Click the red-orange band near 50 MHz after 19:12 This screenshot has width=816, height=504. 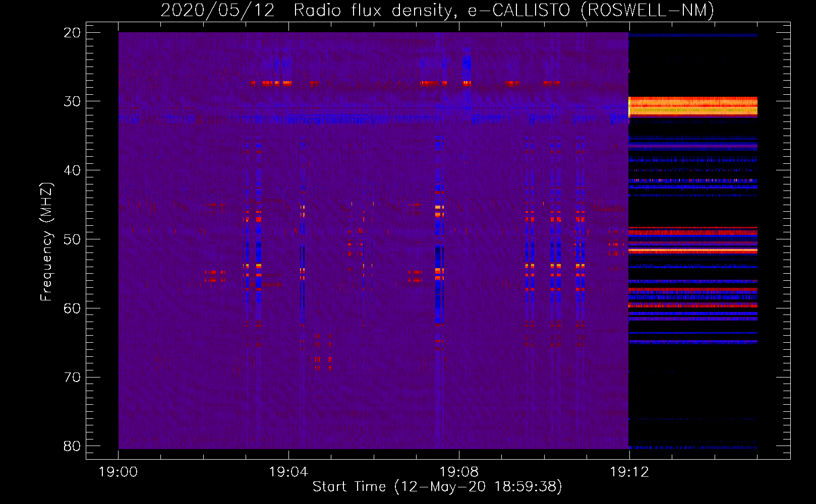(693, 250)
